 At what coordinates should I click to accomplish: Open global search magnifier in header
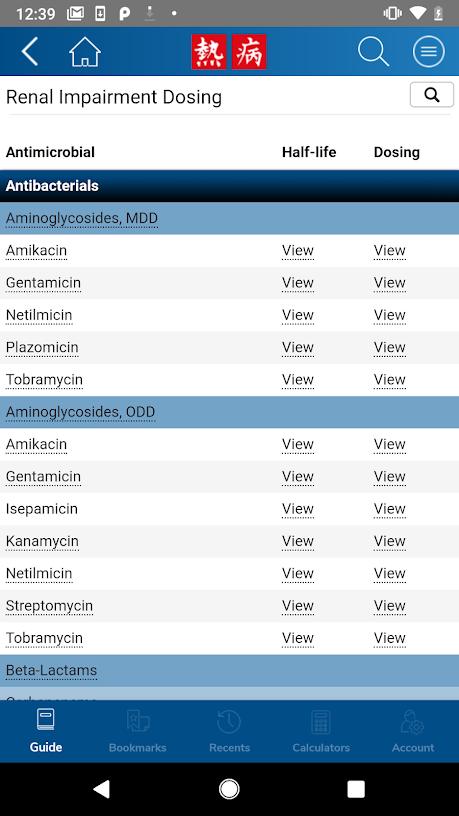point(373,52)
